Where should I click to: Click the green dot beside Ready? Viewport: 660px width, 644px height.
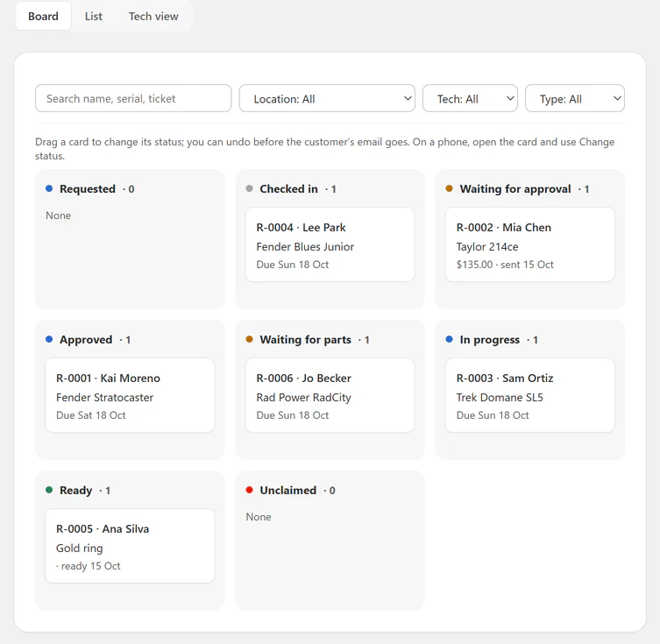[49, 490]
